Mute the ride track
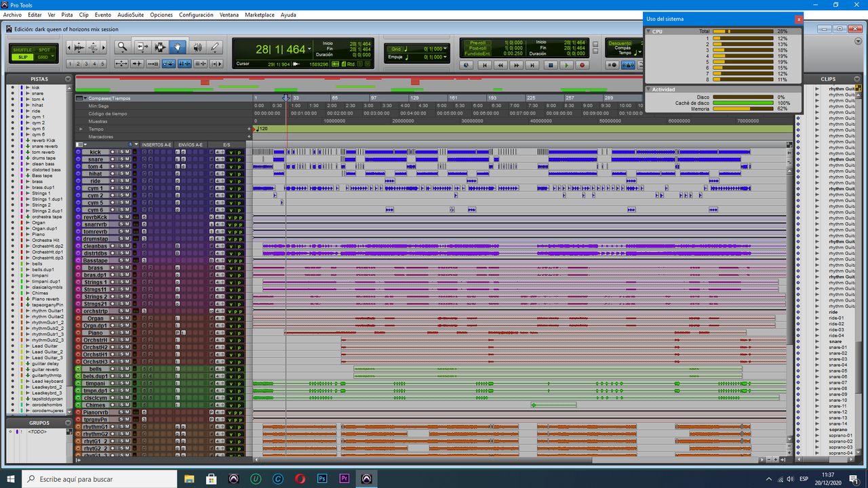The image size is (868, 488). point(127,181)
